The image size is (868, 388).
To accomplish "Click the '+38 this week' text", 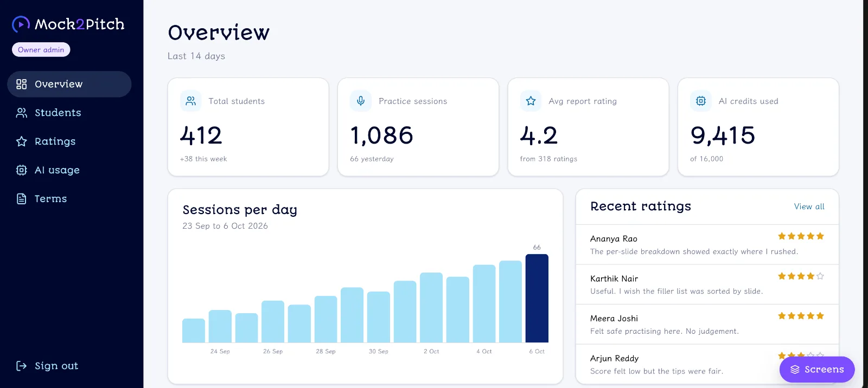I will coord(203,159).
